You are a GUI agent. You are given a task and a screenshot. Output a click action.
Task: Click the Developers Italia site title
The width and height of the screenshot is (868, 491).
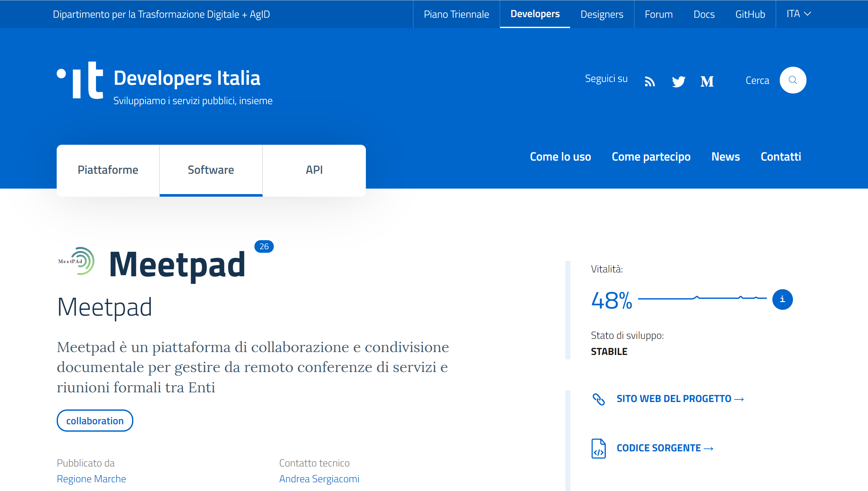point(187,78)
